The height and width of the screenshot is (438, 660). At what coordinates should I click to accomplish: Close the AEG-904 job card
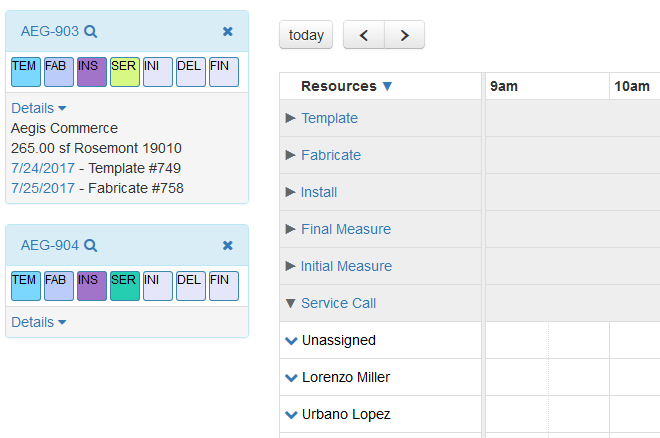(x=228, y=246)
